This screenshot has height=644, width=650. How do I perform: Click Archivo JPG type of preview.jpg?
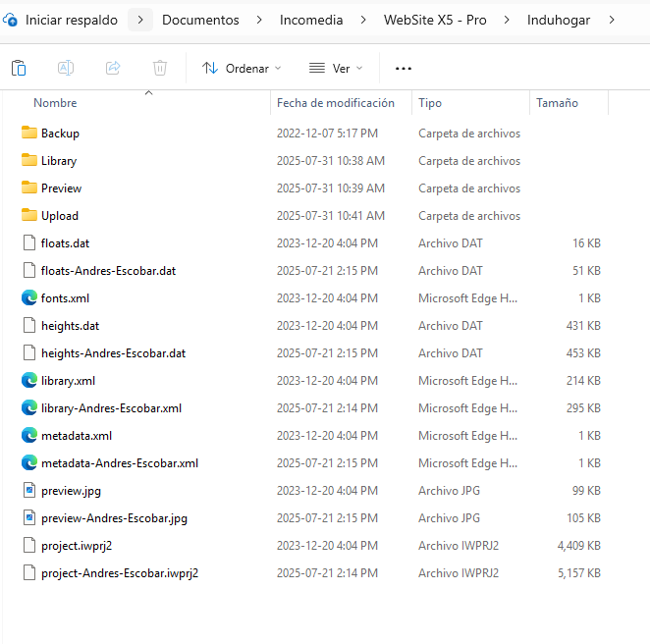(449, 490)
